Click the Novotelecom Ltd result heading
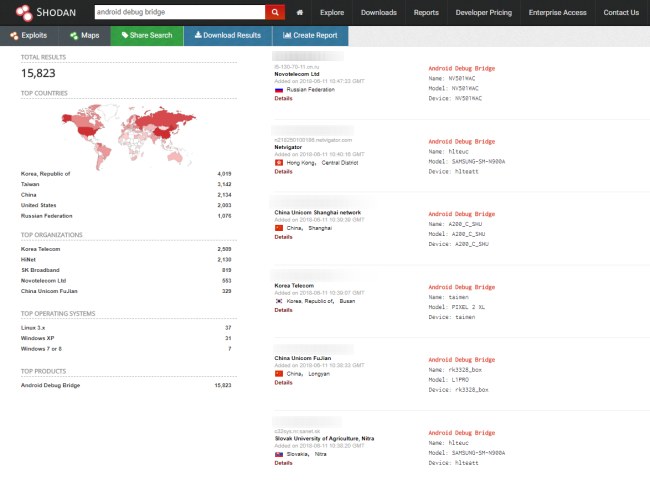Image resolution: width=650 pixels, height=483 pixels. pyautogui.click(x=297, y=74)
